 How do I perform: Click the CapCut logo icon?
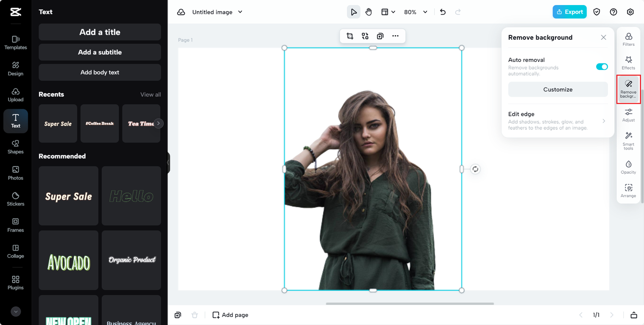(x=16, y=12)
